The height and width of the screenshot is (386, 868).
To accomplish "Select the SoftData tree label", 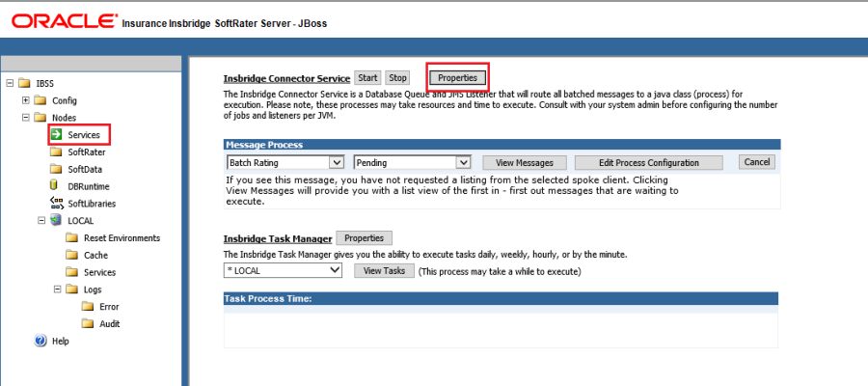I will (x=85, y=170).
